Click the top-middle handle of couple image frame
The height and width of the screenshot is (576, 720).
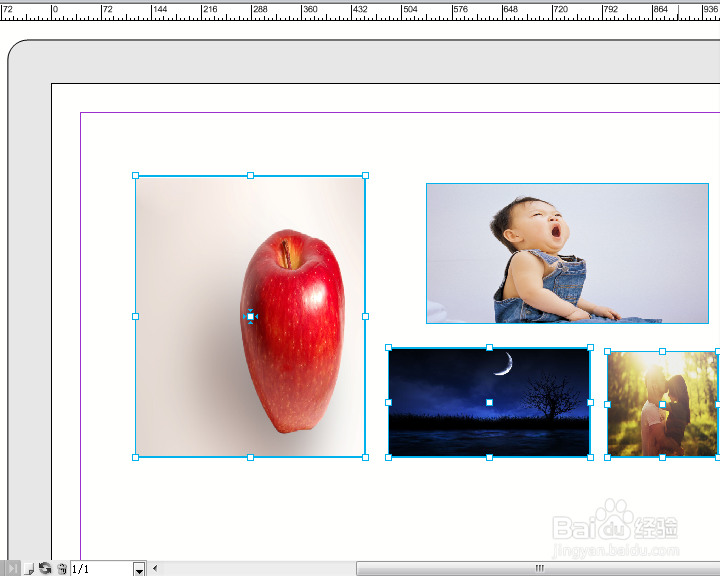click(663, 351)
